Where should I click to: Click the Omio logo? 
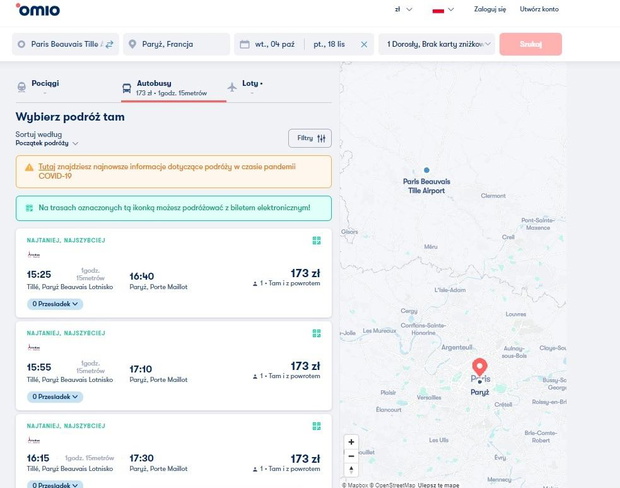coord(38,9)
